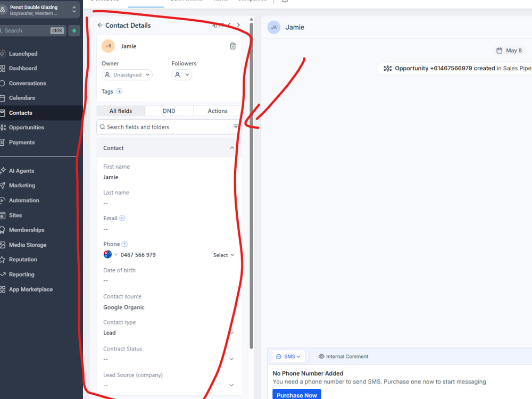Add another phone with plus icon
This screenshot has height=399, width=532.
(x=124, y=244)
